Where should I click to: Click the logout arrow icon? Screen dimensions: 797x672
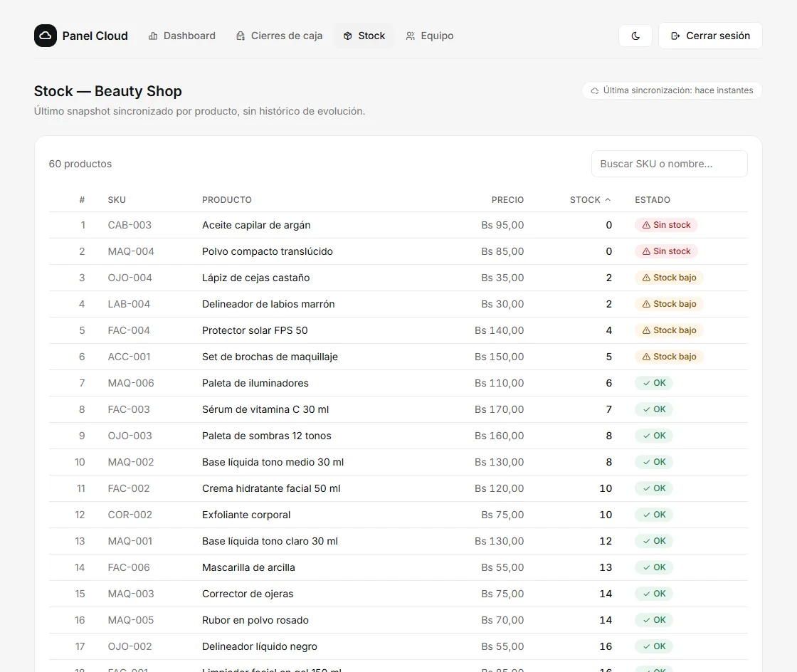coord(675,36)
